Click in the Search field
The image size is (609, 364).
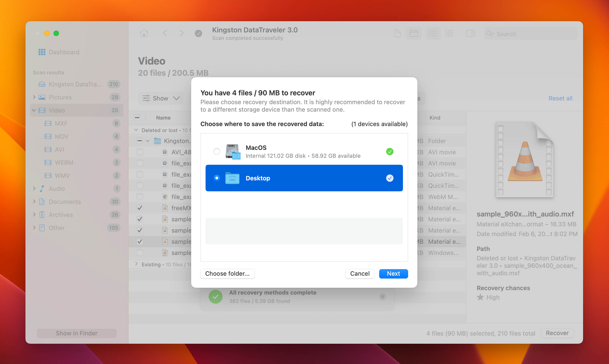coord(530,34)
